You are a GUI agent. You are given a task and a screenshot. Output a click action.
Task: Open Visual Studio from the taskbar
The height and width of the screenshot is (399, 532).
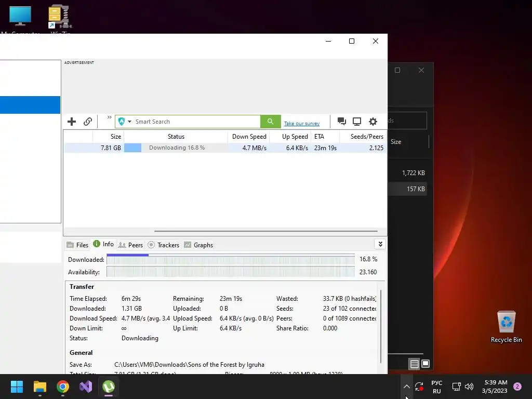[x=86, y=387]
